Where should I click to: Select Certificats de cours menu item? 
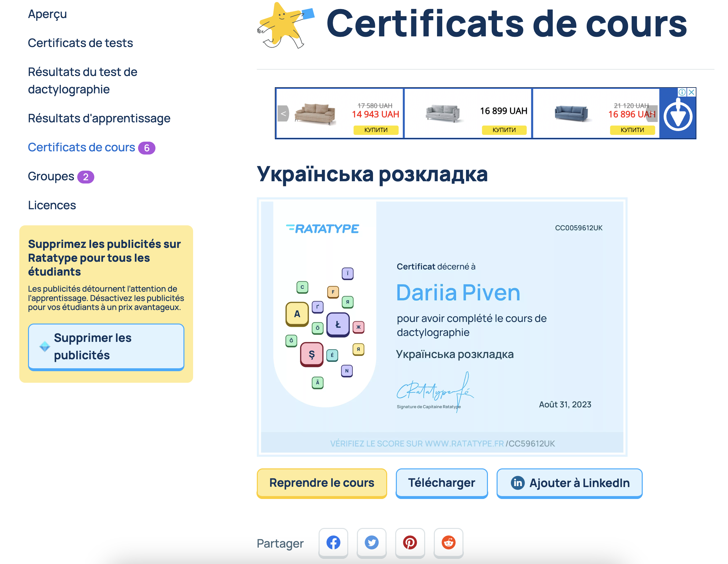[x=81, y=147]
